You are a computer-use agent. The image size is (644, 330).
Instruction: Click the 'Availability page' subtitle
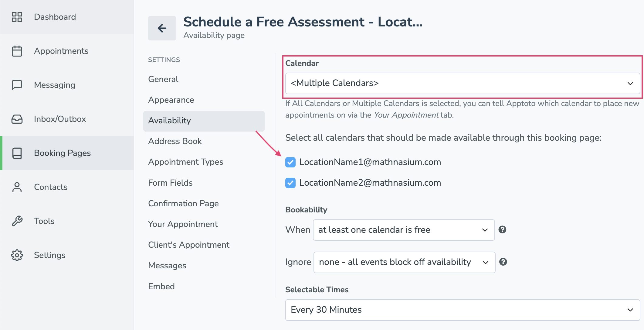pos(214,36)
